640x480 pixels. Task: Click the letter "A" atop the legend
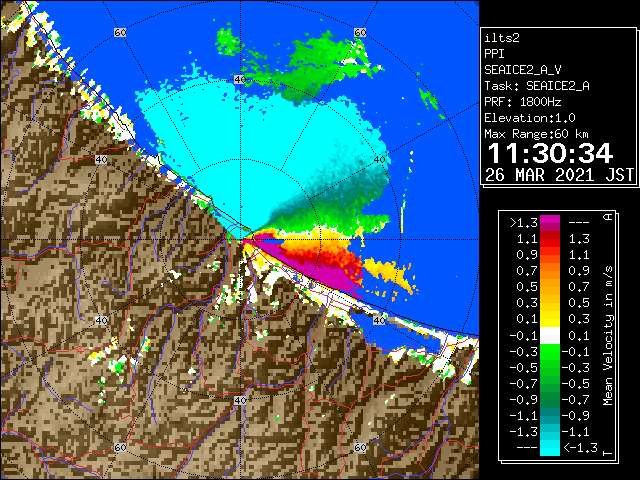(608, 217)
